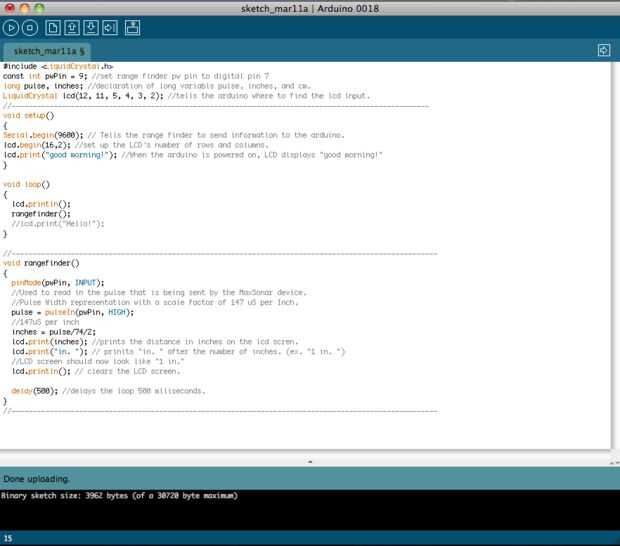
Task: Create a new sketch with New icon
Action: point(53,28)
